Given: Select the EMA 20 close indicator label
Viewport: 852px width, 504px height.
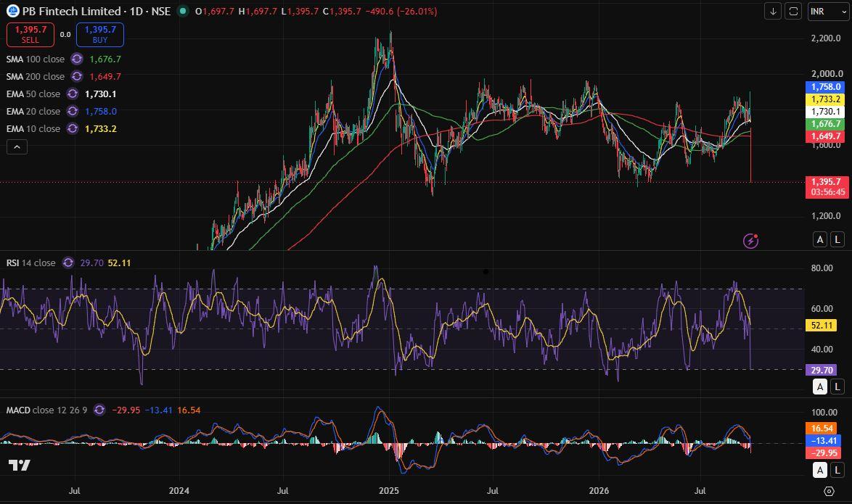Looking at the screenshot, I should click(33, 112).
